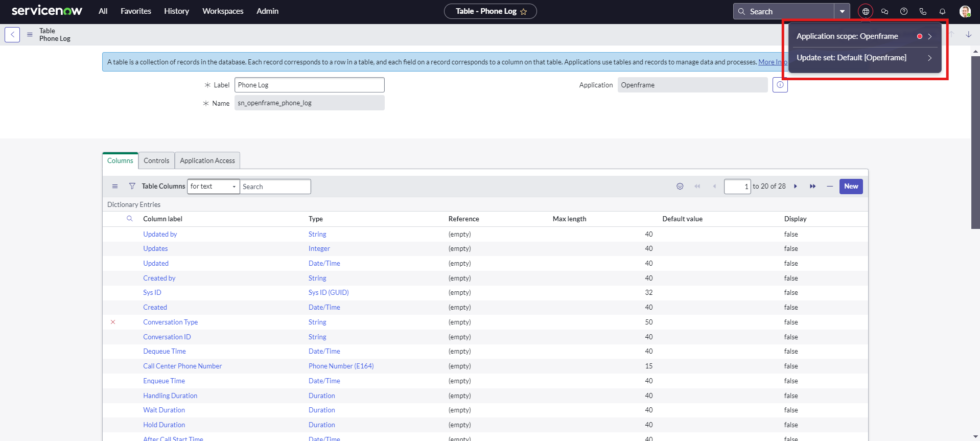
Task: Toggle column search magnifier icon
Action: [130, 219]
